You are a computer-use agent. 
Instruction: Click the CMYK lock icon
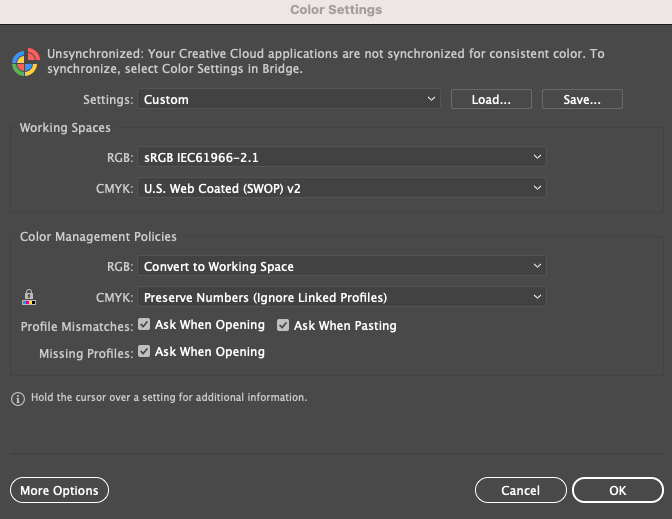click(29, 297)
